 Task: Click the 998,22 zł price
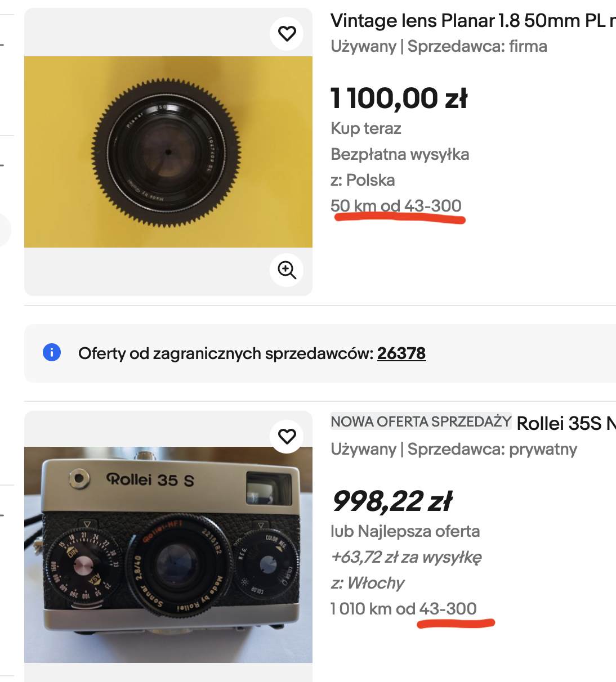392,501
